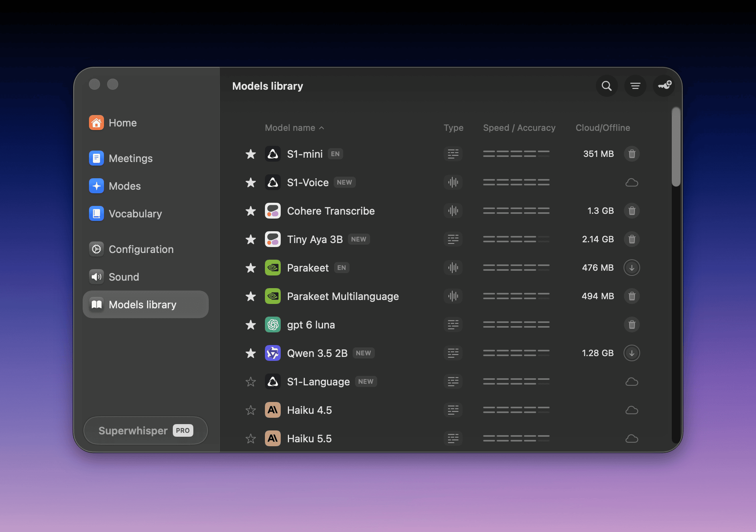Click the Speed/Accuracy bar for S1-Voice
The width and height of the screenshot is (756, 532).
(516, 182)
